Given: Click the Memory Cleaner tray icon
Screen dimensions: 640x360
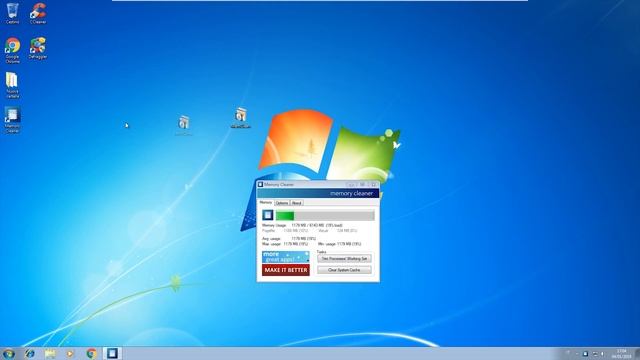Looking at the screenshot, I should point(585,353).
